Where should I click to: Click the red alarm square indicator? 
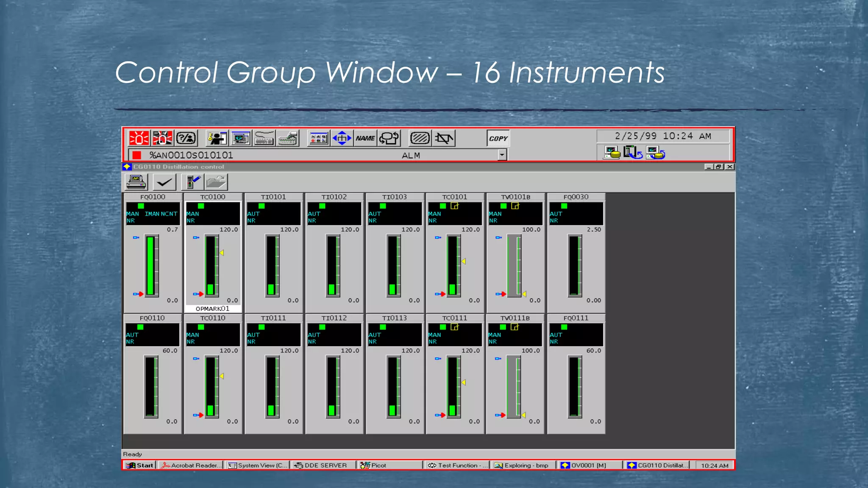(136, 155)
